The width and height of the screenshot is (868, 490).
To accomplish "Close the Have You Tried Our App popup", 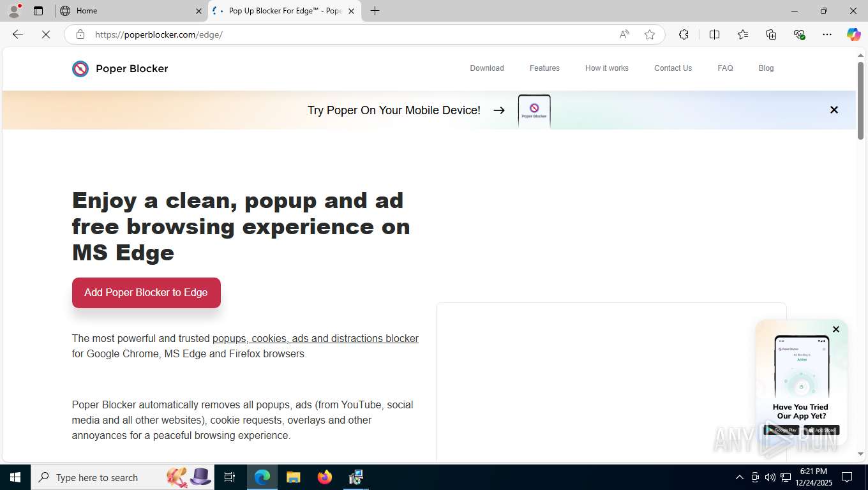I will [x=836, y=329].
